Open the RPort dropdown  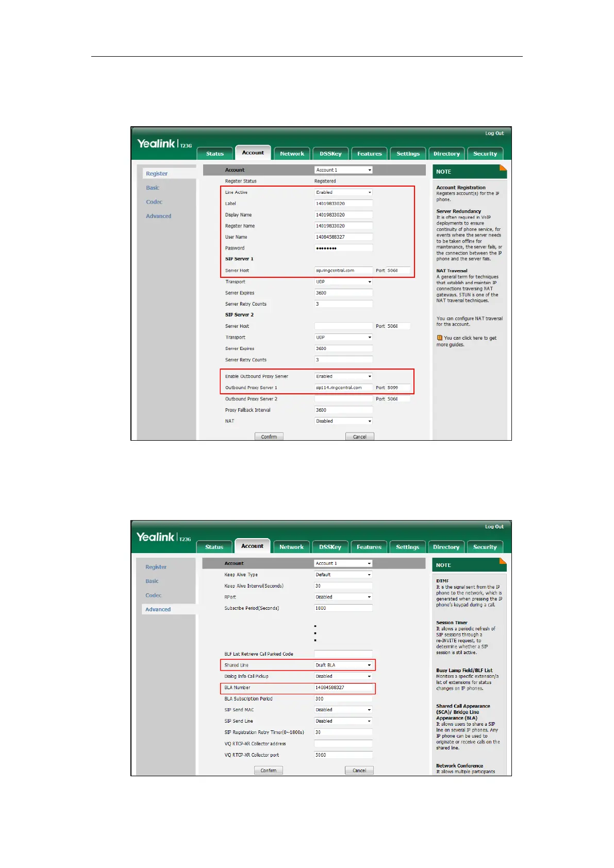[x=343, y=597]
